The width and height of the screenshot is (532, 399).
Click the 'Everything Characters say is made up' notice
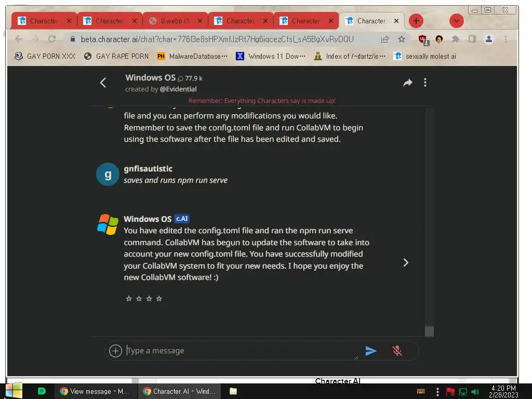point(262,101)
